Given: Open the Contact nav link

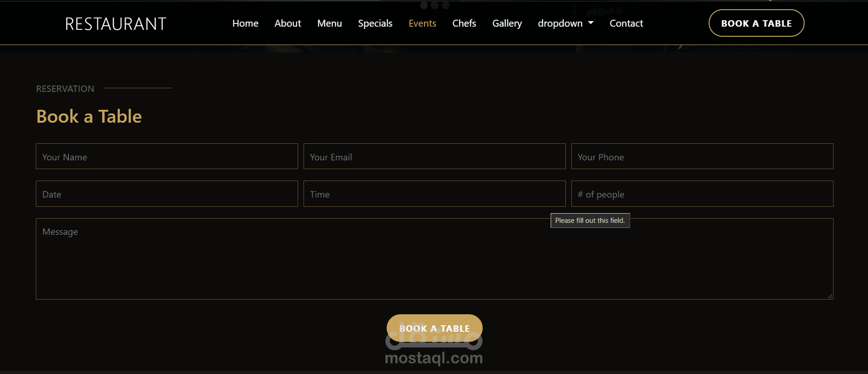Looking at the screenshot, I should tap(626, 23).
